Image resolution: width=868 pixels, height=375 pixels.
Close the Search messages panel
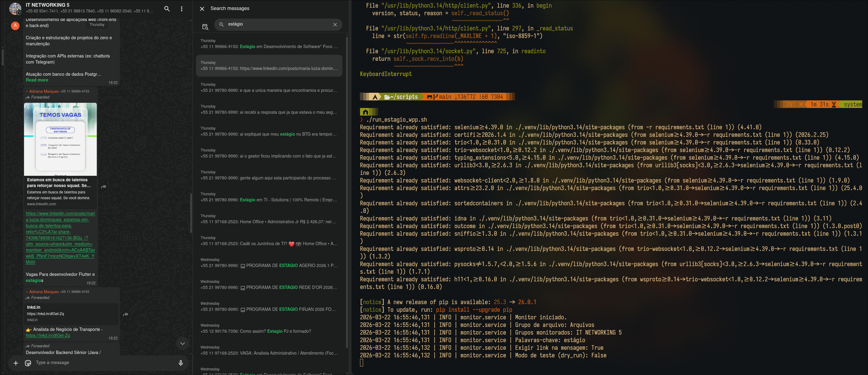click(202, 9)
